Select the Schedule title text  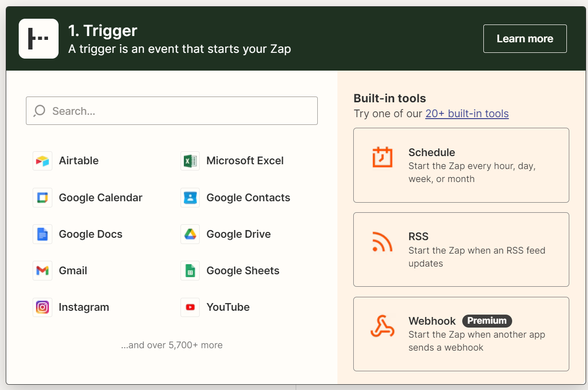tap(432, 153)
